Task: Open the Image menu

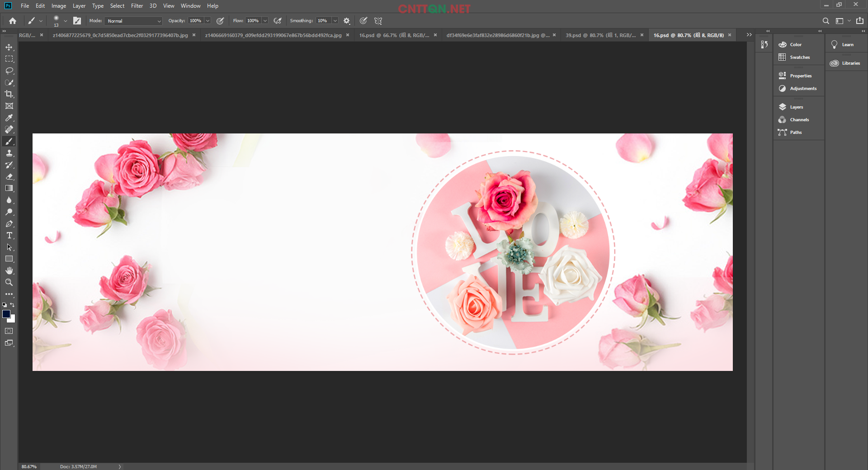Action: point(59,6)
